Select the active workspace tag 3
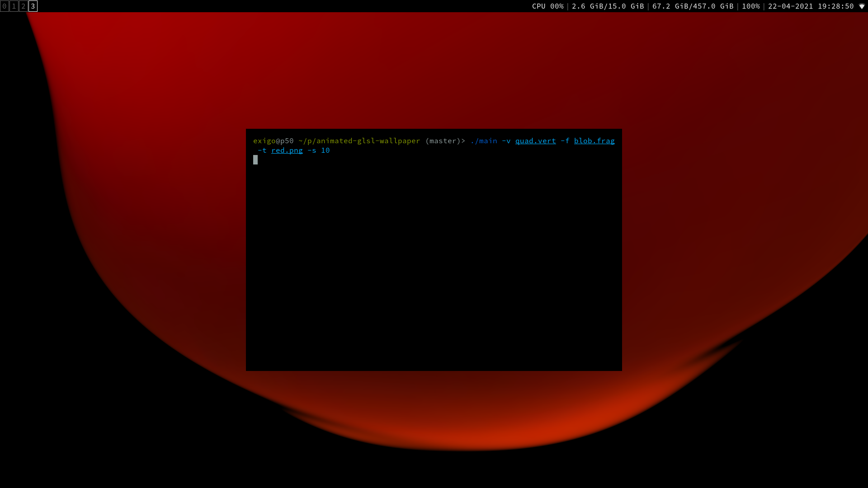Screen dimensions: 868x488 coord(33,6)
